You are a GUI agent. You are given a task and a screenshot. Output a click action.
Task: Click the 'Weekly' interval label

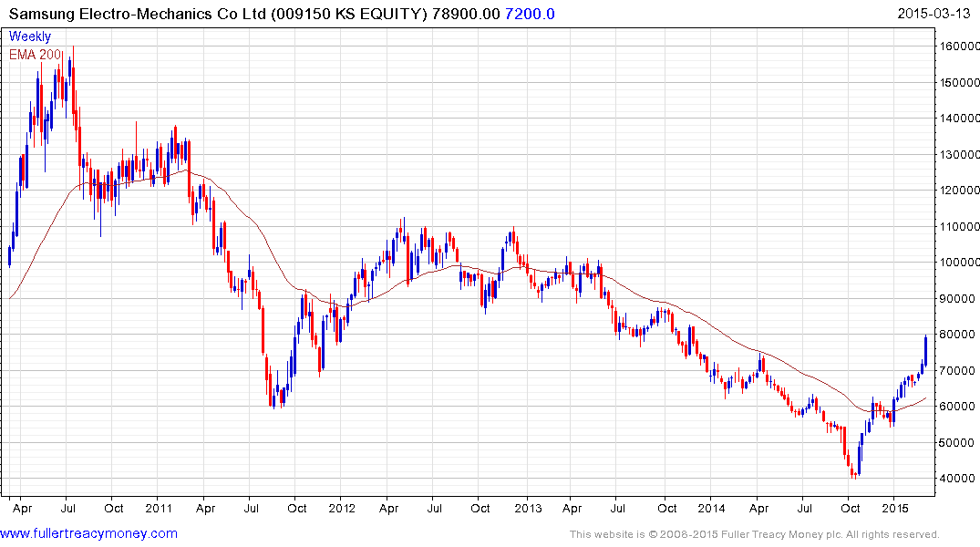30,36
